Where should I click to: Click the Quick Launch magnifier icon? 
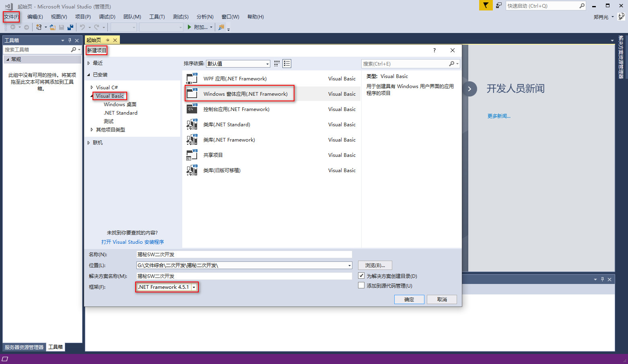coord(582,6)
